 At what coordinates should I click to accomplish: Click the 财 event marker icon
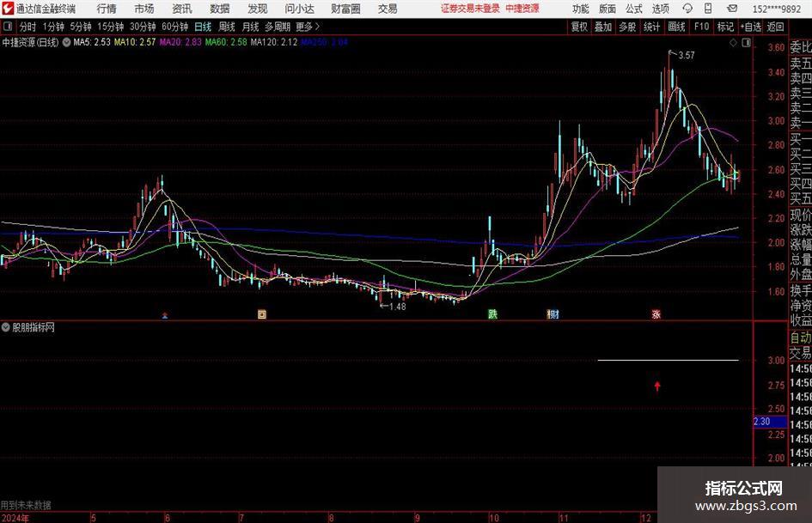pos(553,313)
